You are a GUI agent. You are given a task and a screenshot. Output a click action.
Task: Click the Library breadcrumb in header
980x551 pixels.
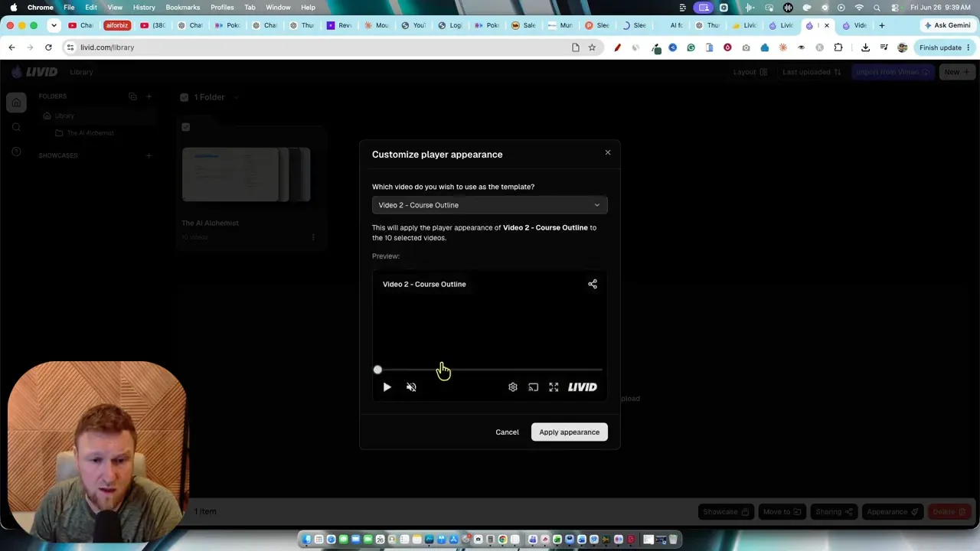coord(81,72)
